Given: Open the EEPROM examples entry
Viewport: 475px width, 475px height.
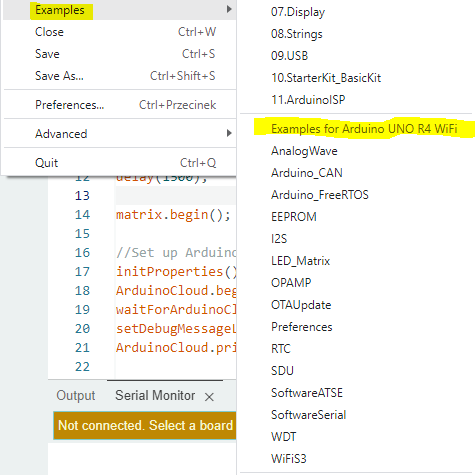Looking at the screenshot, I should tap(294, 217).
